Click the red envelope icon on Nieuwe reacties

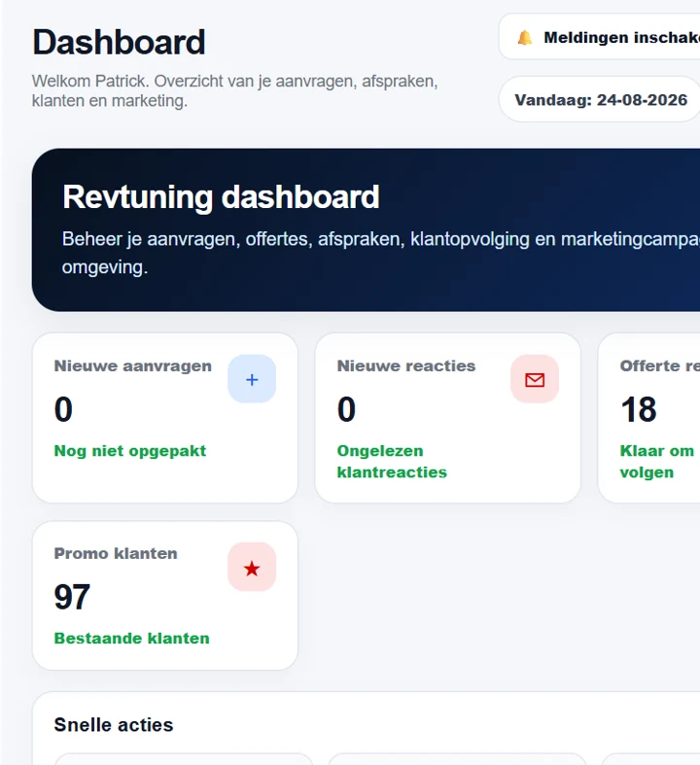coord(535,379)
